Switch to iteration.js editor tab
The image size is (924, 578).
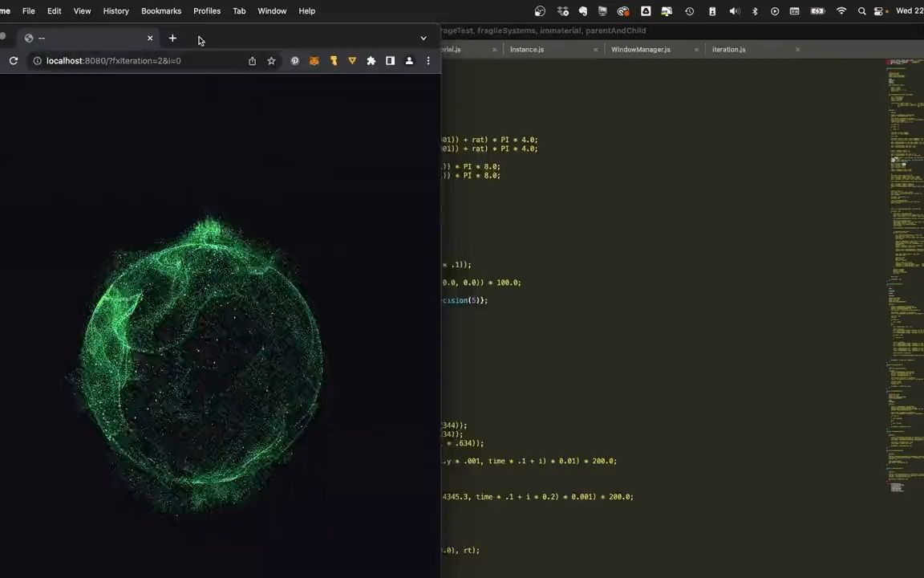(729, 50)
